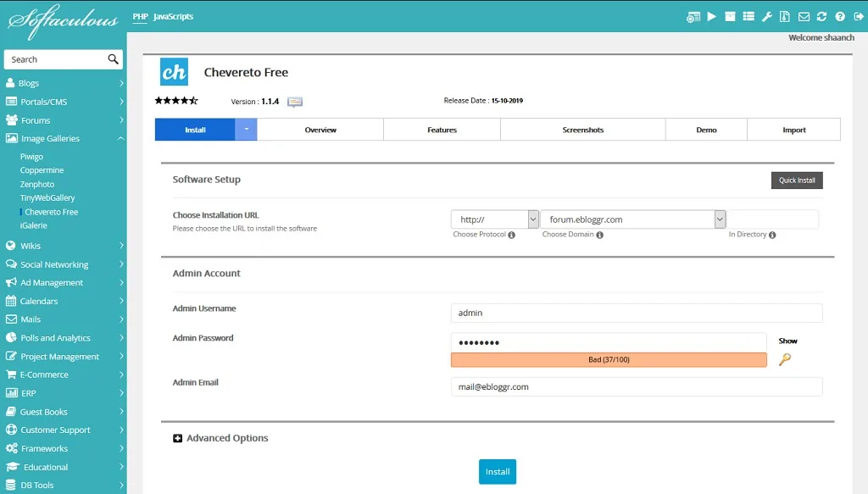Focus the In Directory field
The width and height of the screenshot is (868, 494).
pos(773,219)
